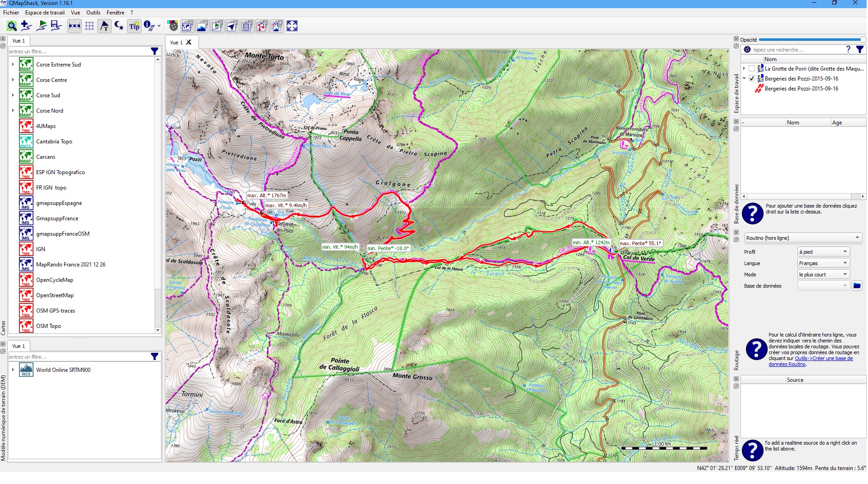The height and width of the screenshot is (484, 868).
Task: Click the map search magnifier toolbar icon
Action: (12, 26)
